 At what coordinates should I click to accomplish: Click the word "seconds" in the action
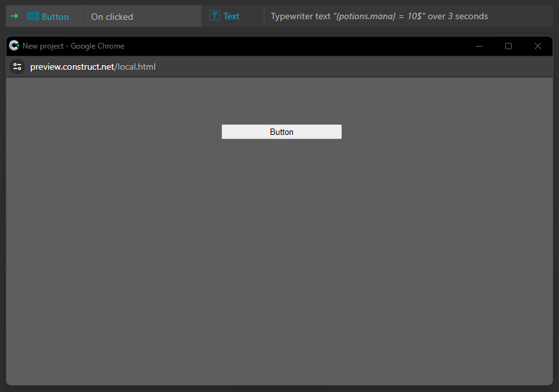pos(471,16)
